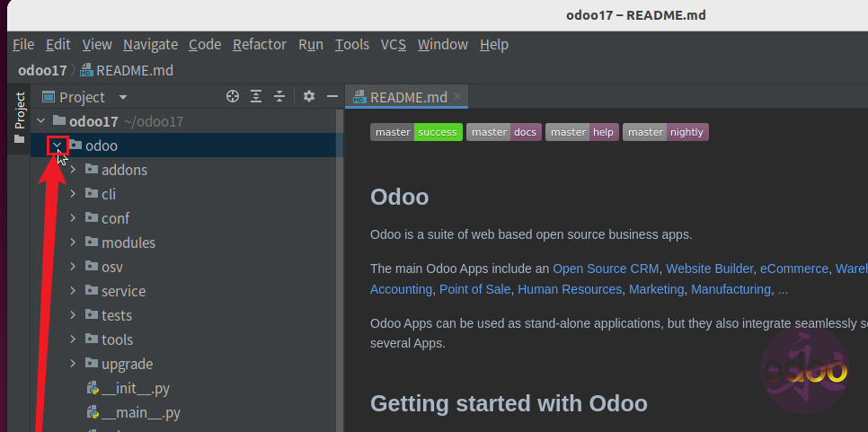The width and height of the screenshot is (868, 432).
Task: Click the README.md breadcrumb label
Action: point(135,70)
